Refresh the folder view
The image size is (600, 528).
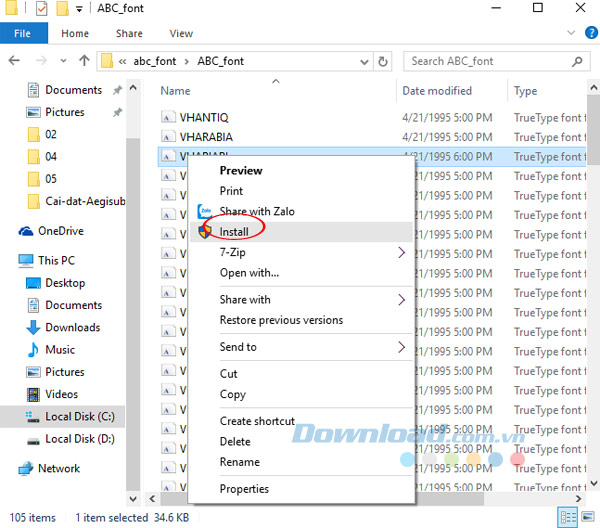tap(383, 62)
